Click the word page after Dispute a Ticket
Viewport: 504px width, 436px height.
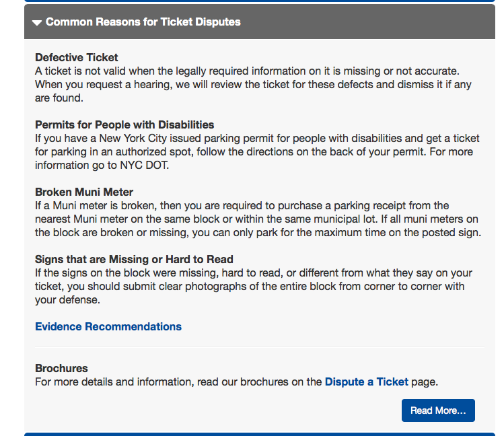423,382
